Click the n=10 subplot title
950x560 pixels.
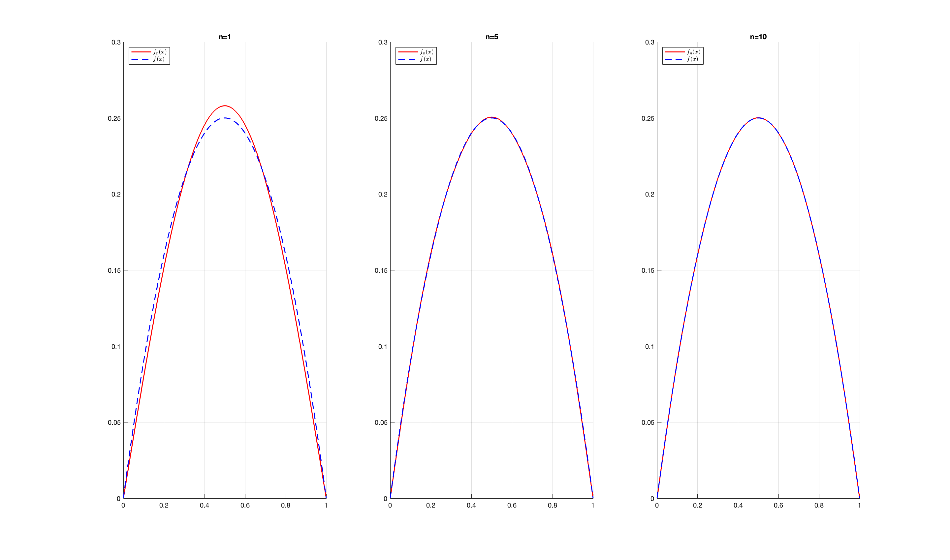[758, 37]
